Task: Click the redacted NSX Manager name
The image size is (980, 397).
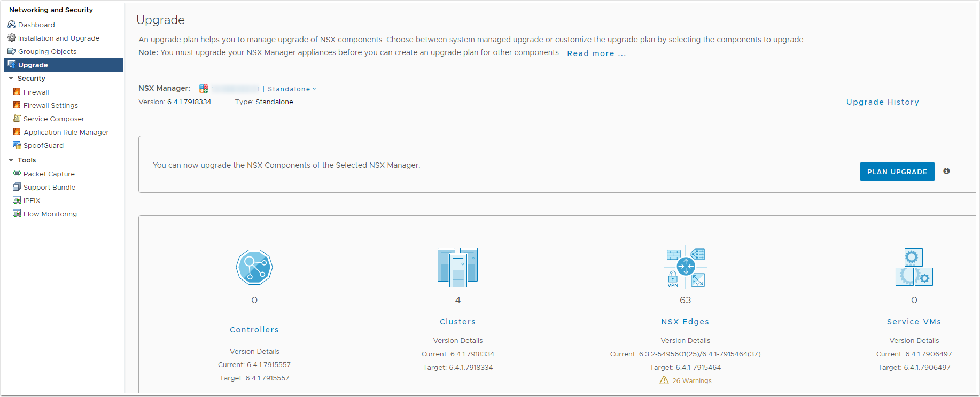Action: [x=235, y=89]
